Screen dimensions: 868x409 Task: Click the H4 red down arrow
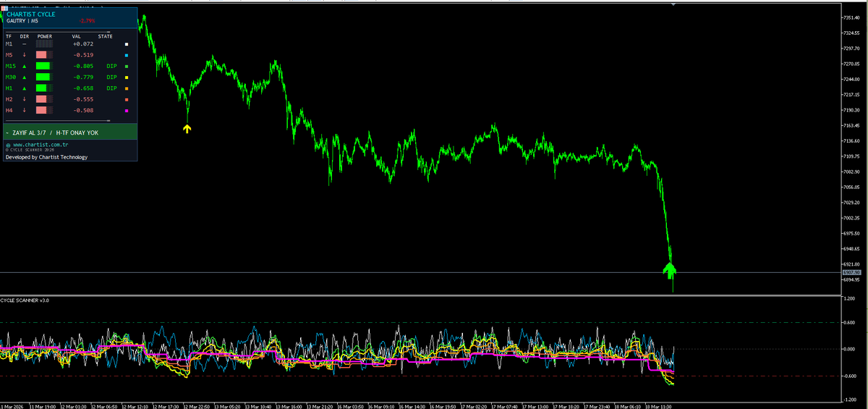coord(25,110)
